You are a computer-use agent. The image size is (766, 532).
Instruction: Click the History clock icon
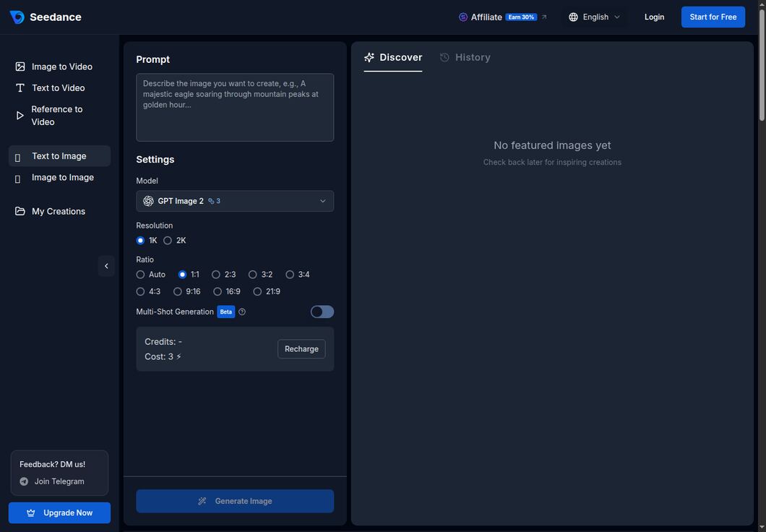click(x=444, y=58)
